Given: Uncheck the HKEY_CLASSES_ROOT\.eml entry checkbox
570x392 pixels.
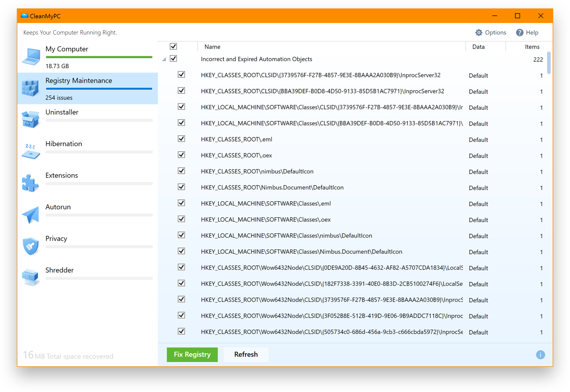Looking at the screenshot, I should point(181,139).
